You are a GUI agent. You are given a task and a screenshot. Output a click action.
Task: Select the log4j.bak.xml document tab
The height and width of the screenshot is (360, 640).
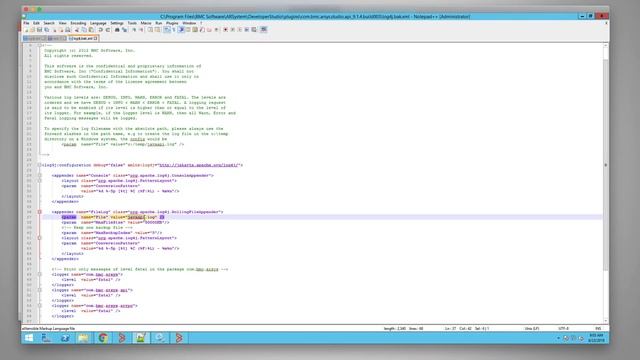(82, 38)
